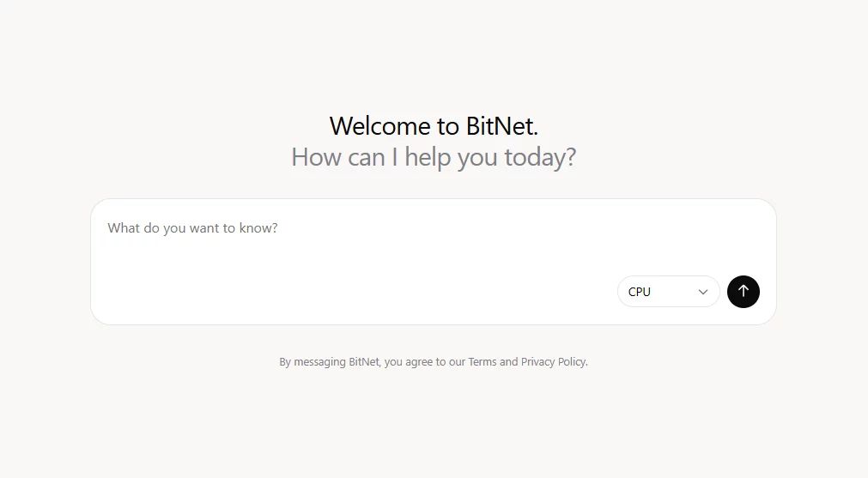Click the black up-arrow send button
The height and width of the screenshot is (478, 868).
743,292
